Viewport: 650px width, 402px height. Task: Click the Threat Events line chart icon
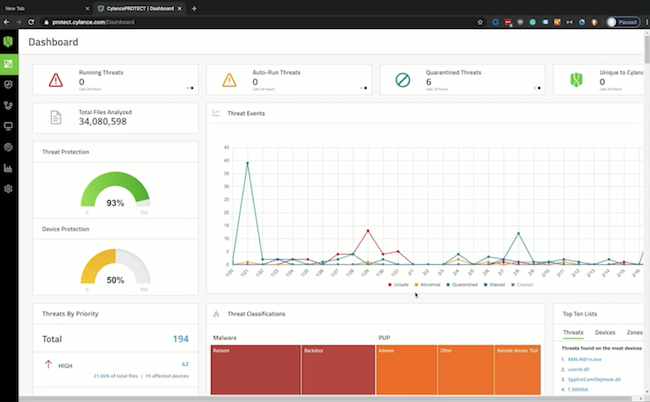click(x=216, y=113)
